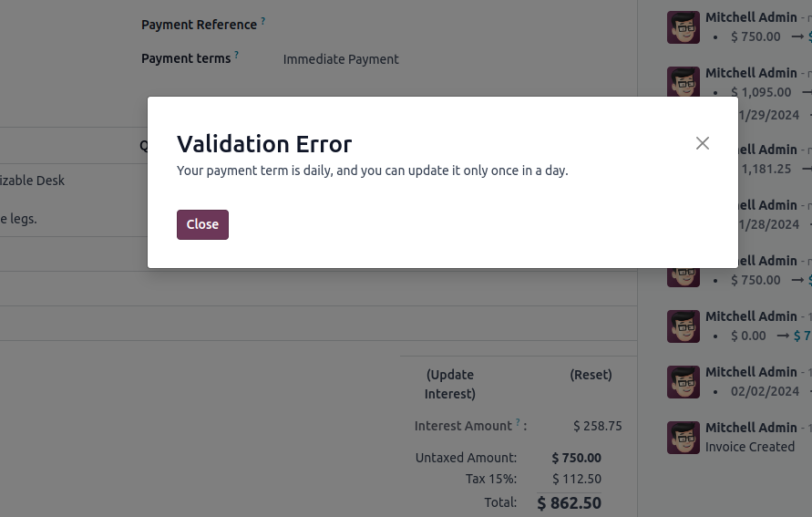Click the topmost Mitchell Admin avatar
Image resolution: width=812 pixels, height=517 pixels.
[684, 27]
